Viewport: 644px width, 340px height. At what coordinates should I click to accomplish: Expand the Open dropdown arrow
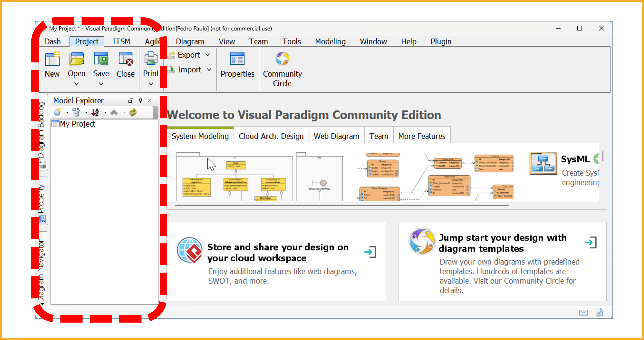(77, 84)
